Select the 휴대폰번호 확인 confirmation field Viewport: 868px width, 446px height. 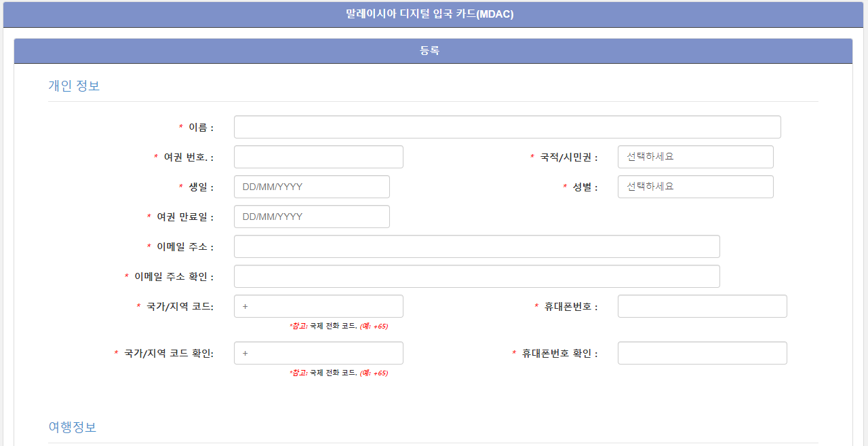(x=702, y=352)
